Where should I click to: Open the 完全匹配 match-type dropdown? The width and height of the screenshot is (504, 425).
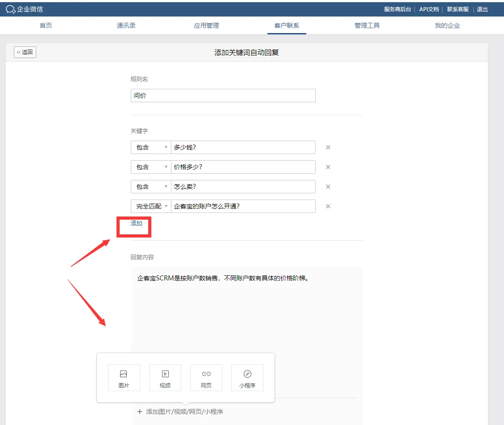click(151, 206)
